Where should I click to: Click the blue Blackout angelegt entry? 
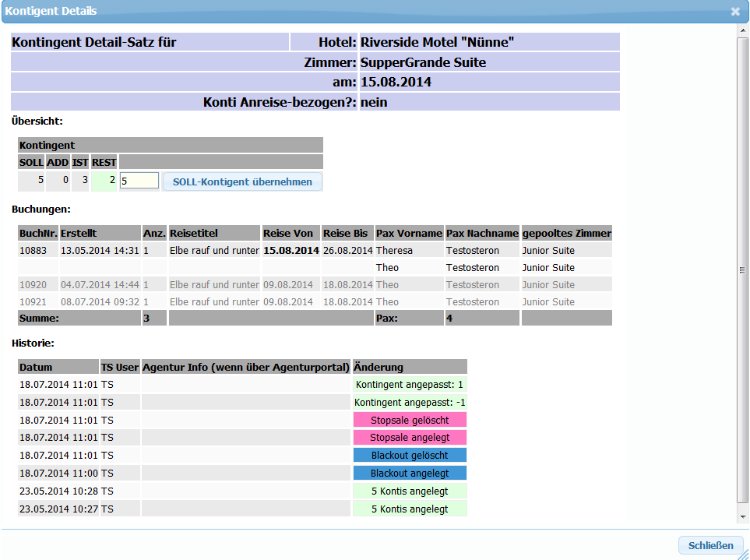click(x=410, y=474)
